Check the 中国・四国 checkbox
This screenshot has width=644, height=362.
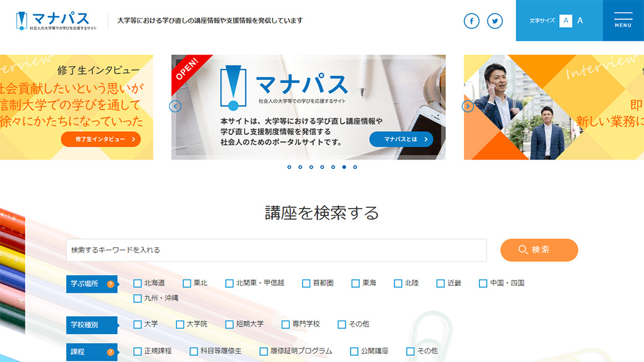pyautogui.click(x=484, y=283)
